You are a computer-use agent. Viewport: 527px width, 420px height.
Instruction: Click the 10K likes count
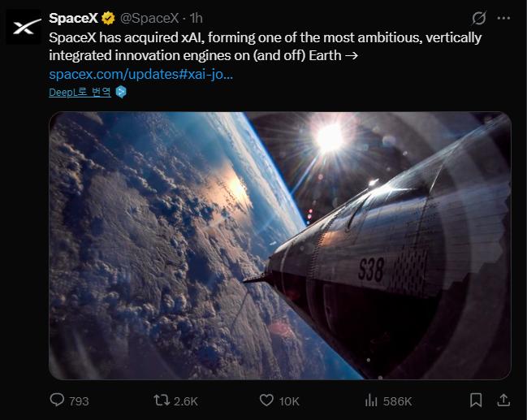tap(289, 401)
